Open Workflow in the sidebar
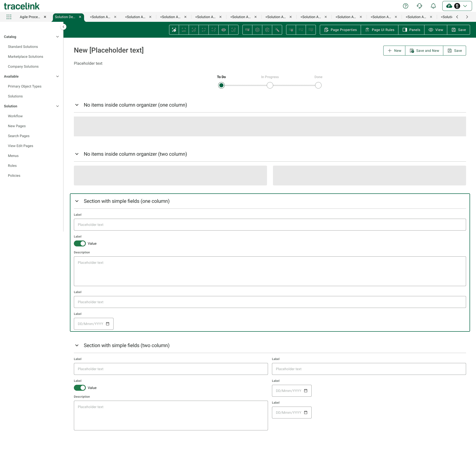The height and width of the screenshot is (476, 476). pos(15,116)
